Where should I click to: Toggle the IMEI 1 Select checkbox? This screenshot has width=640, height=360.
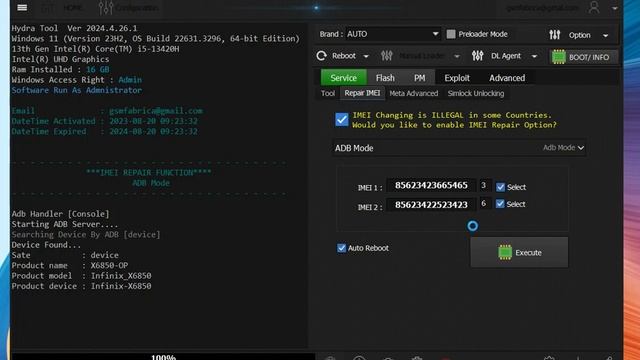(x=500, y=187)
